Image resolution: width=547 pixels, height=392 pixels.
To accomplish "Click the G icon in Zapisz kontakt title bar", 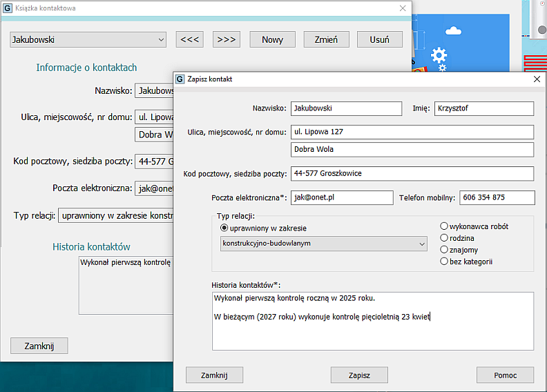I will [x=180, y=79].
